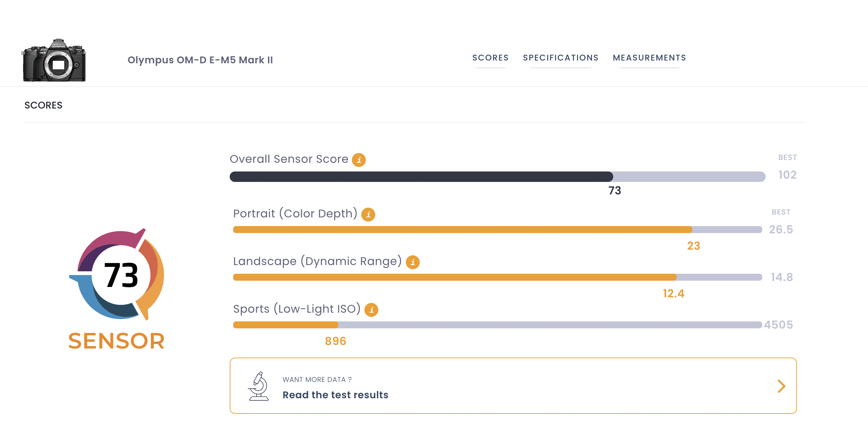The width and height of the screenshot is (868, 432).
Task: Click the Portrait Color Depth orange bar
Action: point(462,230)
